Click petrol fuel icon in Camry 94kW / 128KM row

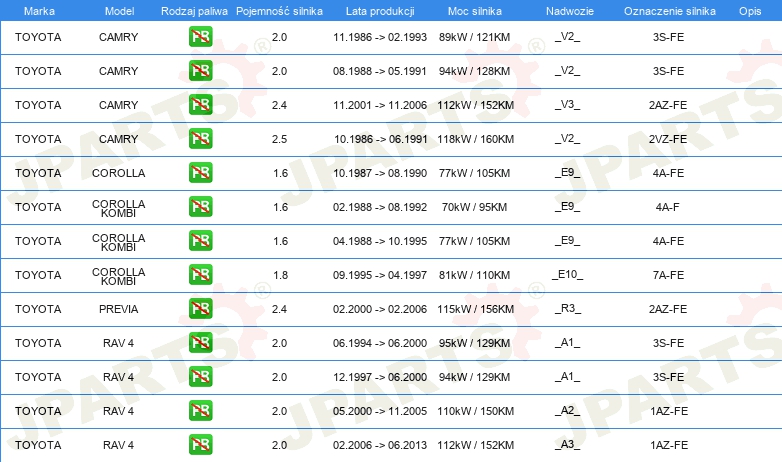coord(200,71)
